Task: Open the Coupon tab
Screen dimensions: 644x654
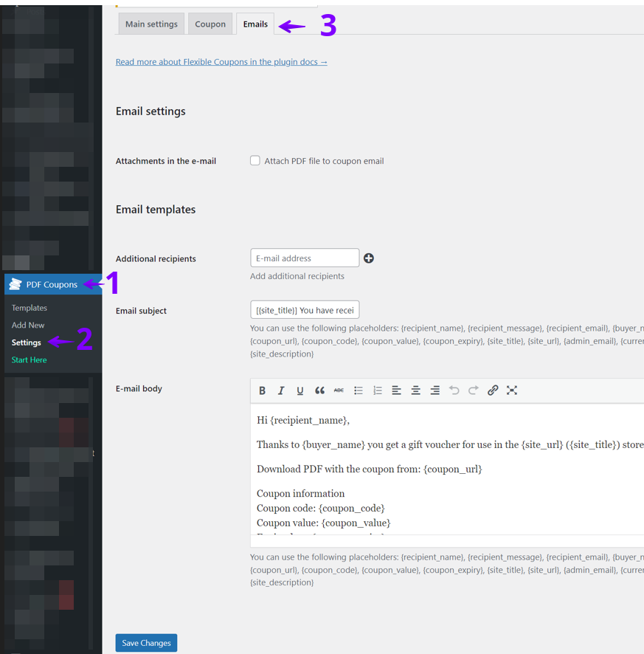Action: (210, 24)
